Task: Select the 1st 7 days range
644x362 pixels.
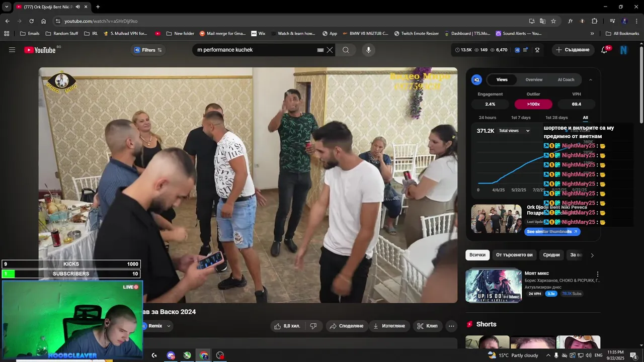Action: (x=521, y=118)
